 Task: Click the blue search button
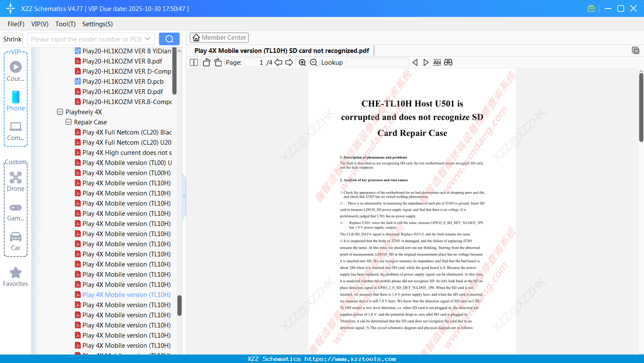click(169, 39)
